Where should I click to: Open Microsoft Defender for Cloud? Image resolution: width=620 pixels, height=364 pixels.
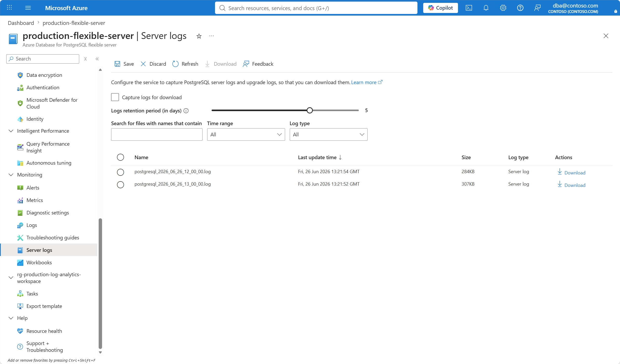tap(52, 103)
